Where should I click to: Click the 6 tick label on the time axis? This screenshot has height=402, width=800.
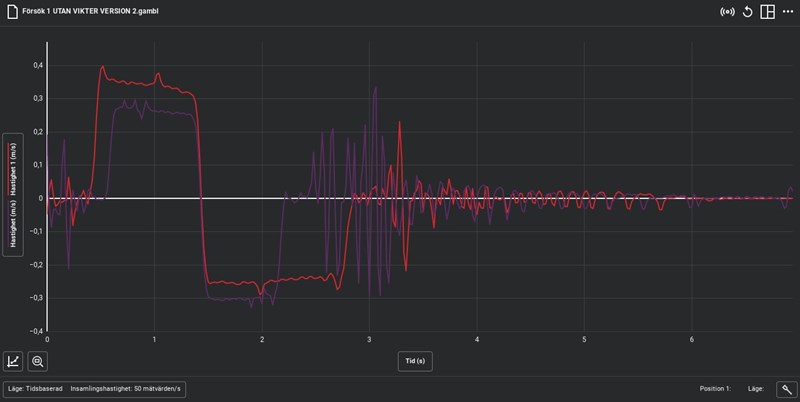click(x=692, y=341)
